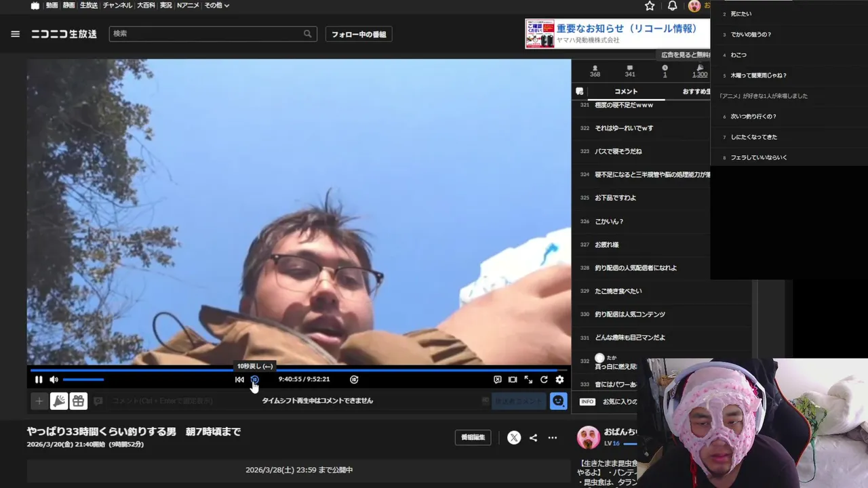Seek on the video progress bar
Image resolution: width=868 pixels, height=488 pixels.
tap(299, 370)
